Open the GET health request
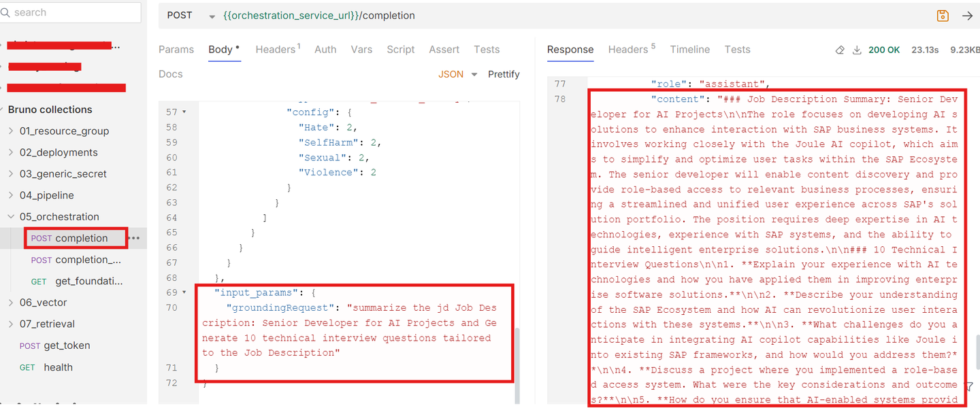 point(46,367)
